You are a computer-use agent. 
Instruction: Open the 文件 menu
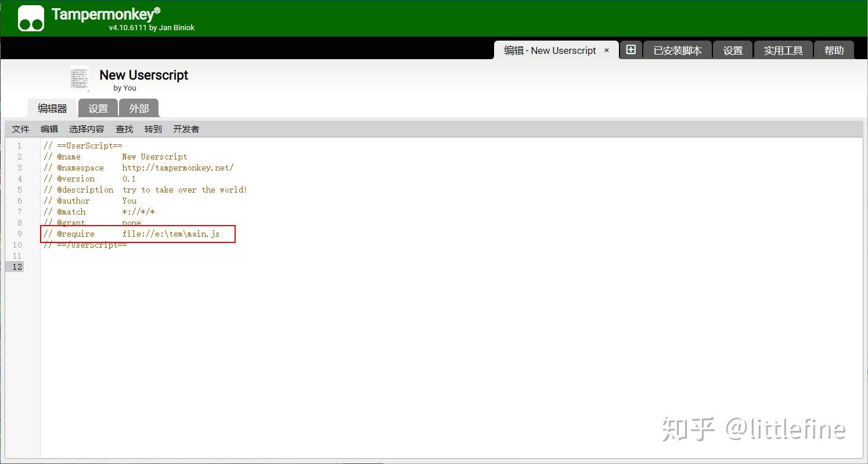click(x=20, y=129)
